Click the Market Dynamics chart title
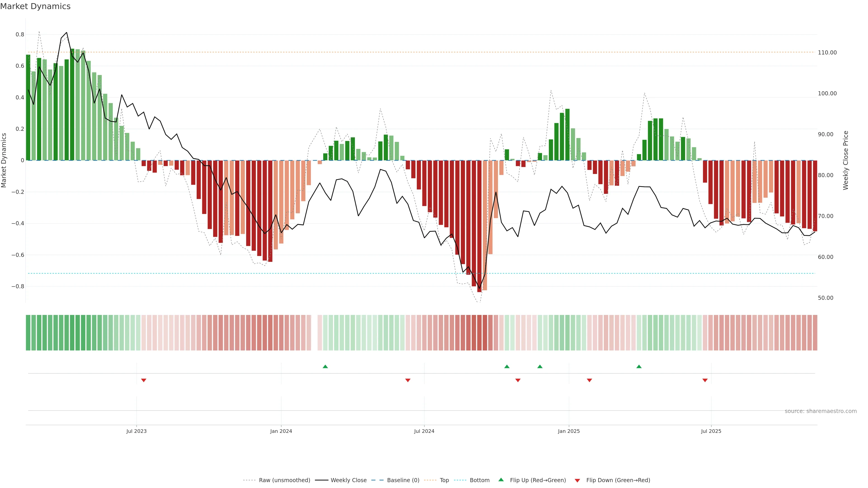This screenshot has width=868, height=488. coord(35,6)
